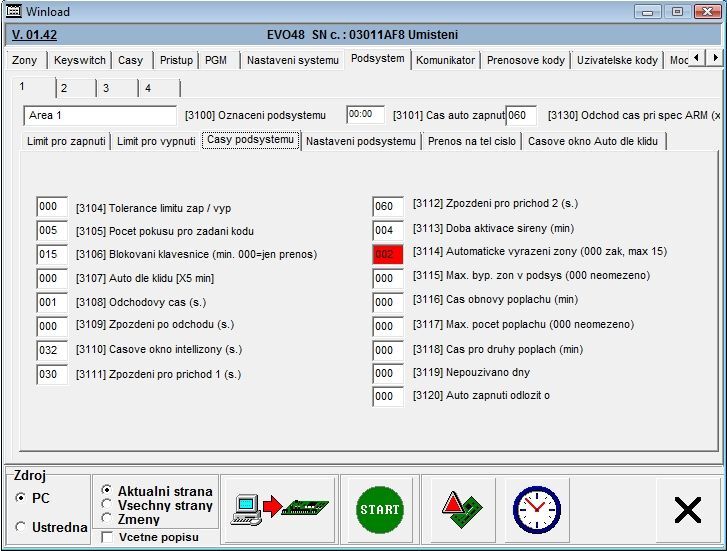Enable the Vcetne popisu checkbox

(108, 538)
